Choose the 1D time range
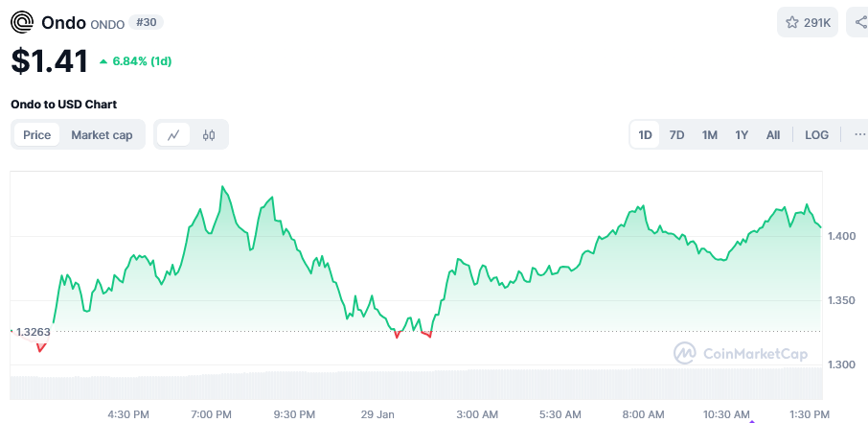The height and width of the screenshot is (423, 868). [645, 134]
